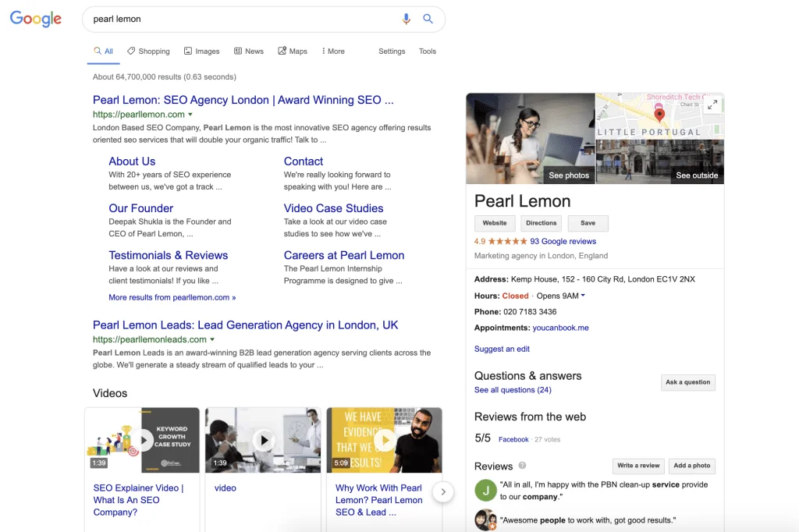The width and height of the screenshot is (799, 532).
Task: Click the Google logo
Action: 36,19
